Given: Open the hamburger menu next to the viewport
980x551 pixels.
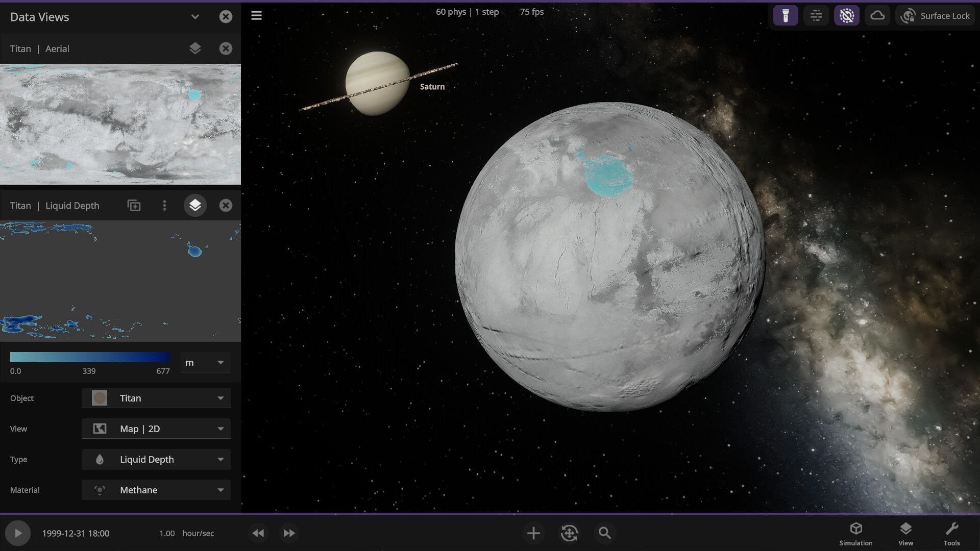Looking at the screenshot, I should [x=256, y=15].
